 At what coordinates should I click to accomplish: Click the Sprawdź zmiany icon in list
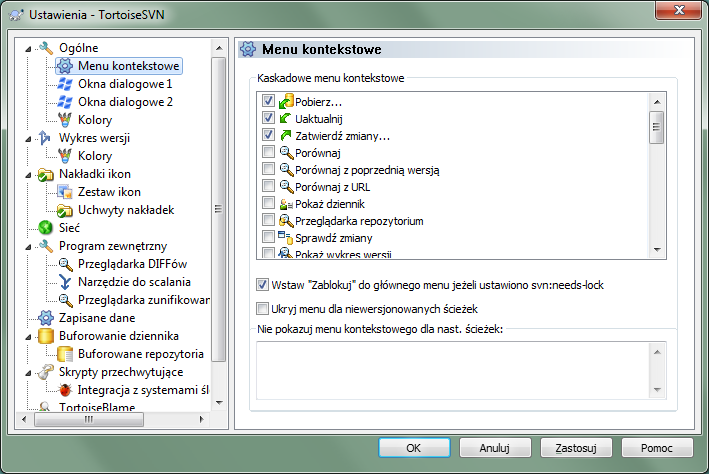[x=286, y=237]
